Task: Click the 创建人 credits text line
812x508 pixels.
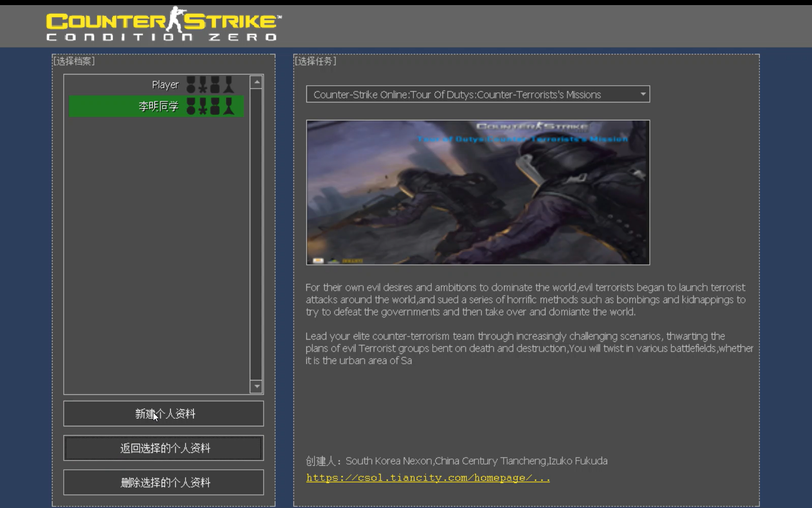Action: [457, 461]
